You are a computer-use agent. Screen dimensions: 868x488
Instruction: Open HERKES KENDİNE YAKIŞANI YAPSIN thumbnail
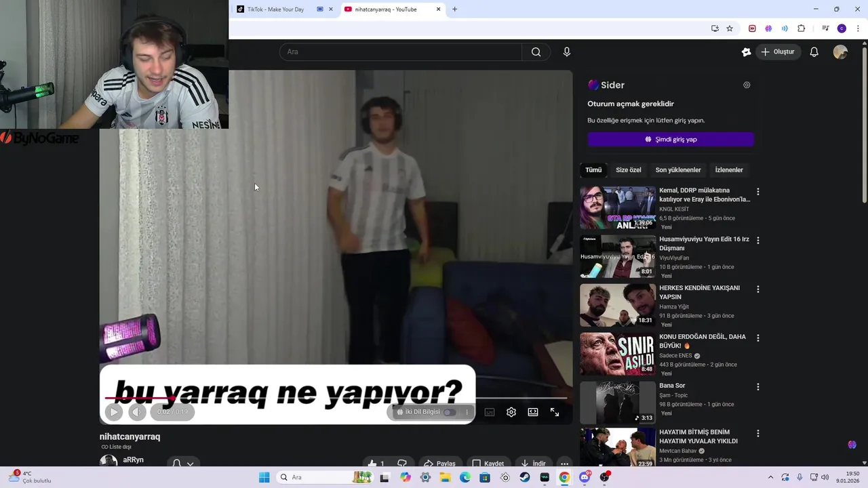(x=618, y=305)
